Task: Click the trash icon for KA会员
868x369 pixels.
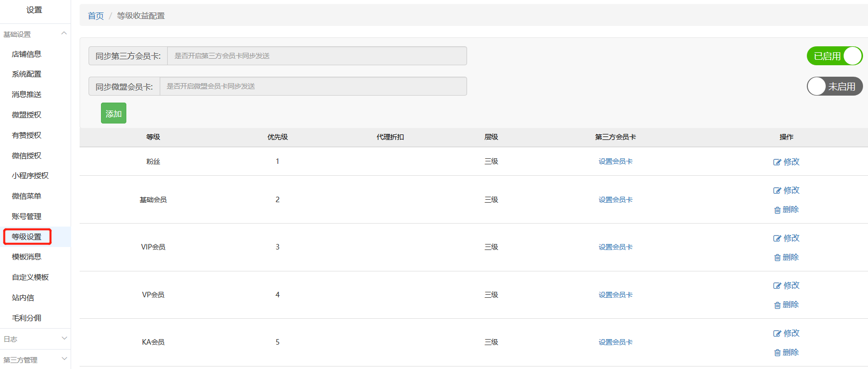Action: pos(777,353)
